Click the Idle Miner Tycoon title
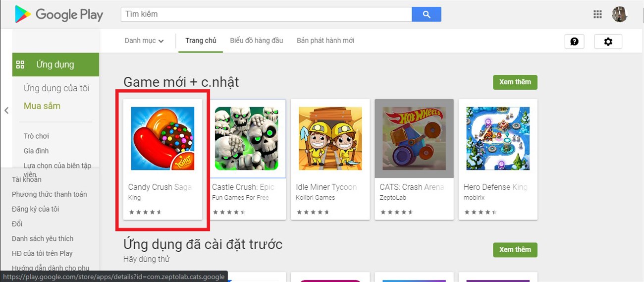Image resolution: width=644 pixels, height=282 pixels. (x=326, y=187)
